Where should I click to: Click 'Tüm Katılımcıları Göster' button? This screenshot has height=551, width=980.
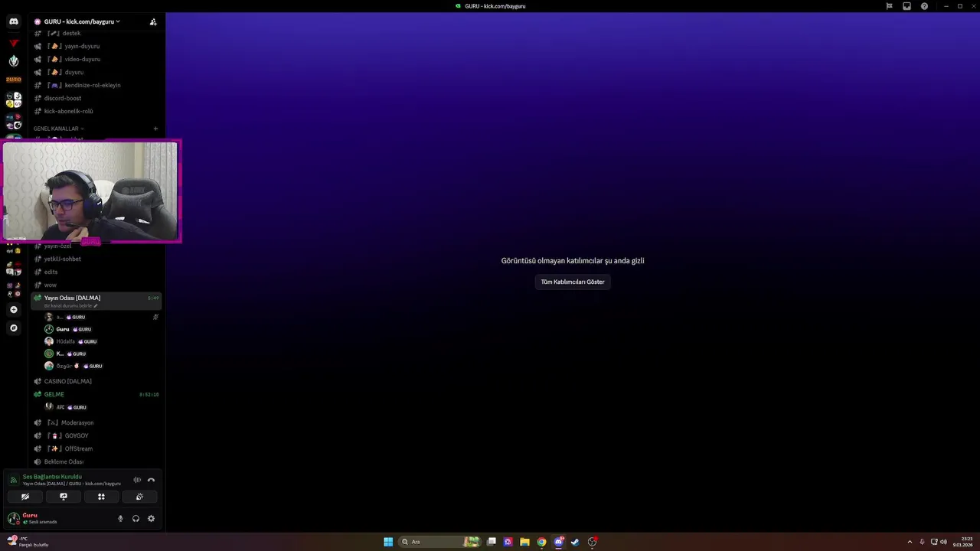573,282
